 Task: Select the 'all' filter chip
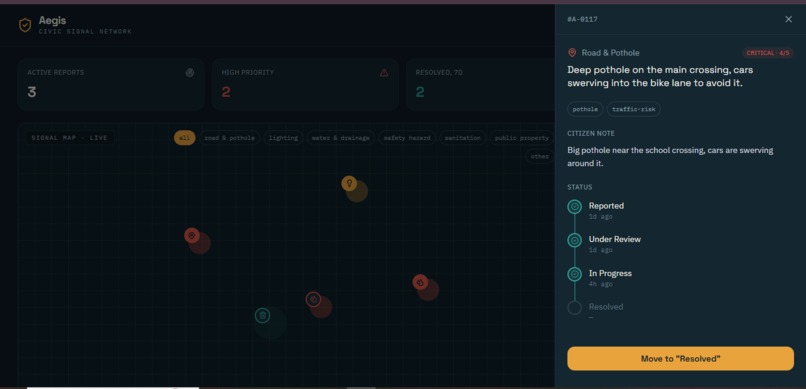pos(185,138)
